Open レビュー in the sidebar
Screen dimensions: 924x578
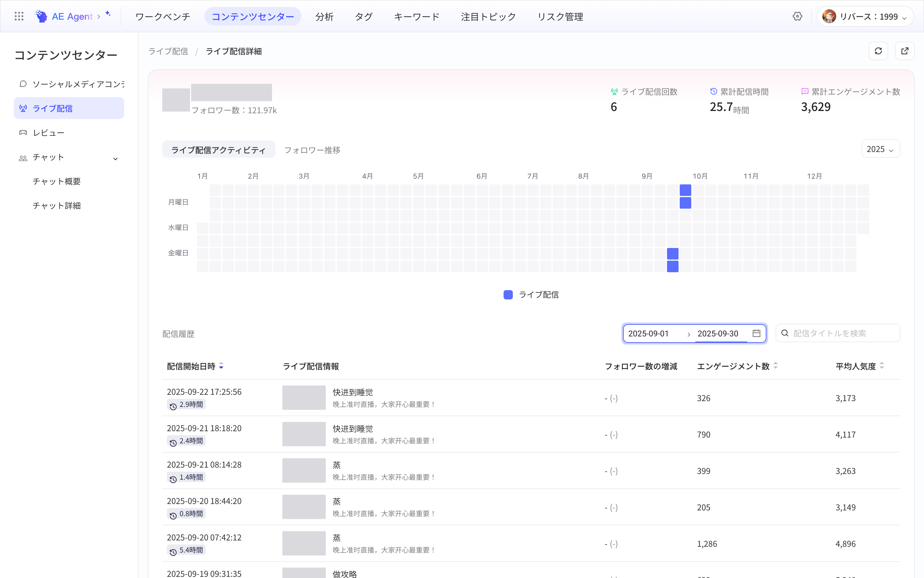point(69,133)
